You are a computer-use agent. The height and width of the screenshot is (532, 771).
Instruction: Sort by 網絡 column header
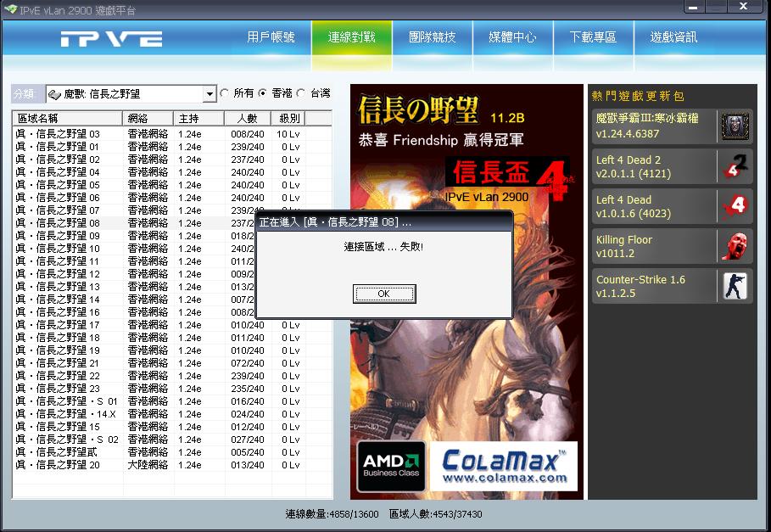tap(148, 119)
